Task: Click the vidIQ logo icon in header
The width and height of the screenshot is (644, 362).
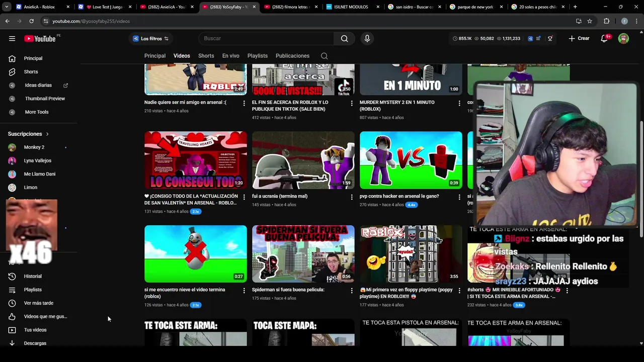Action: [530, 38]
